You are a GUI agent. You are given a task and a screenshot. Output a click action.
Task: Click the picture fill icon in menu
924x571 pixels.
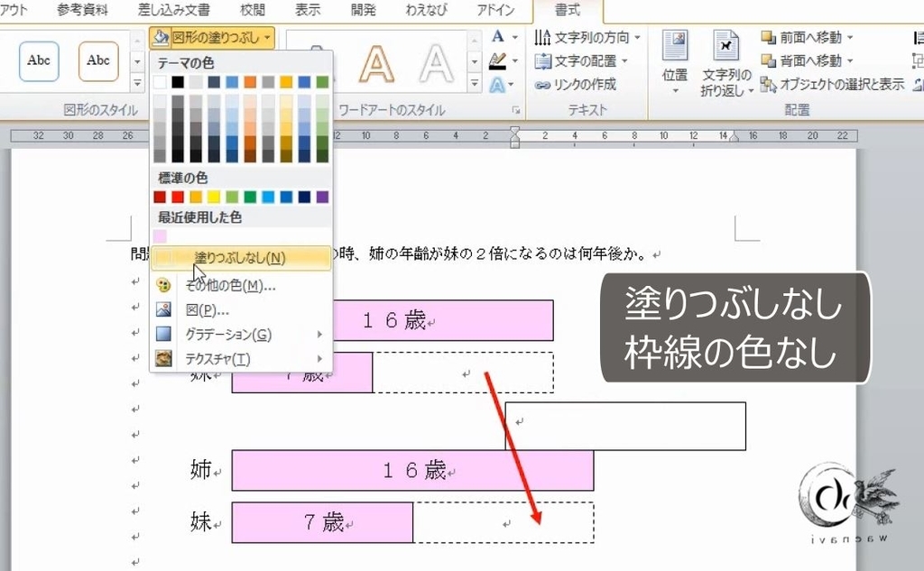(163, 310)
